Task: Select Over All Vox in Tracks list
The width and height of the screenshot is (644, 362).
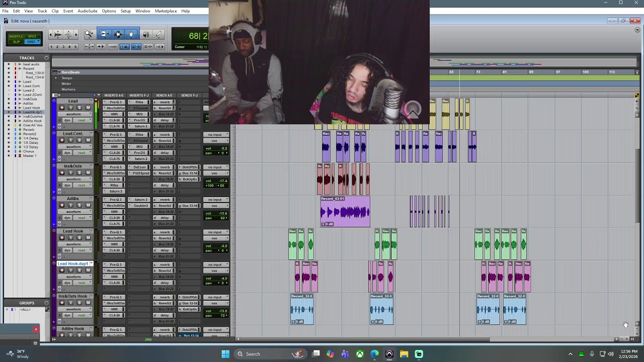Action: pyautogui.click(x=33, y=125)
